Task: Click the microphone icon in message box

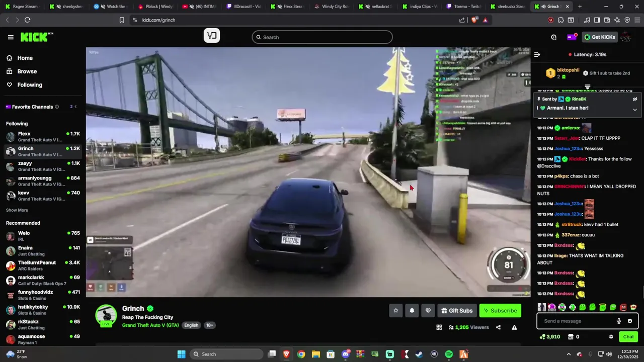Action: coord(619,321)
